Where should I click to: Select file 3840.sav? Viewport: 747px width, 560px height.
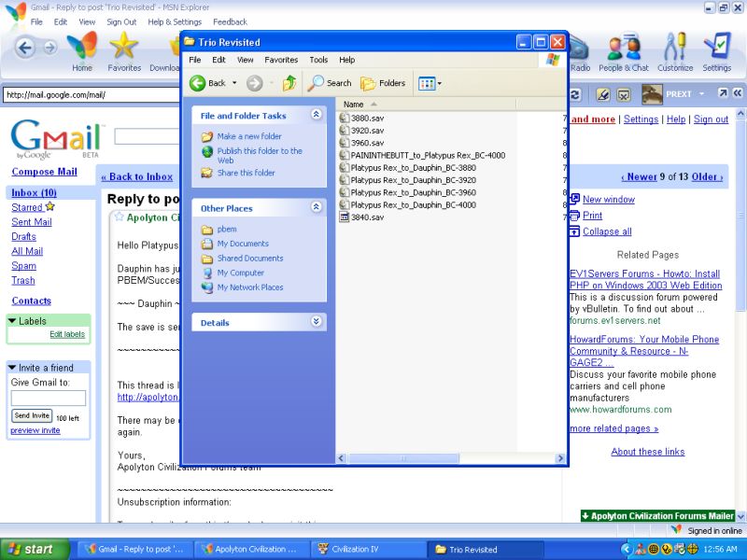[361, 217]
